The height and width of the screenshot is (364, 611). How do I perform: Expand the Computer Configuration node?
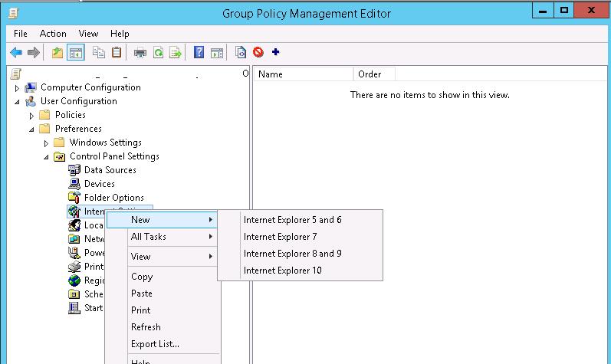[17, 88]
